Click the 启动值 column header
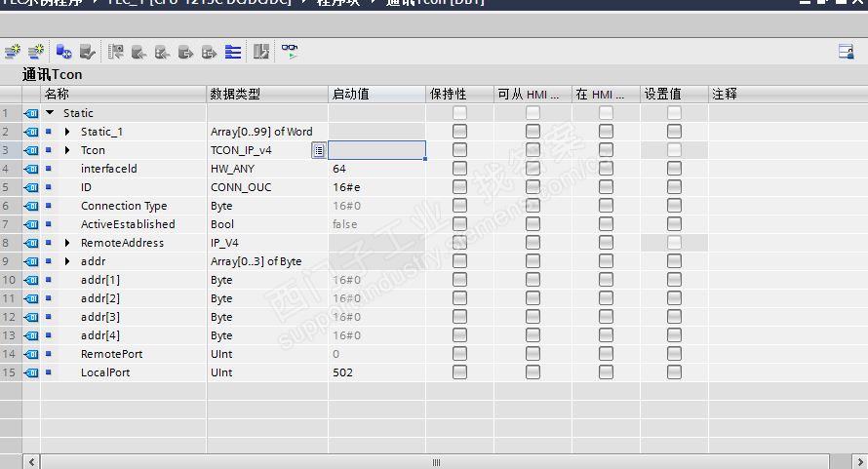The image size is (868, 469). (x=377, y=95)
